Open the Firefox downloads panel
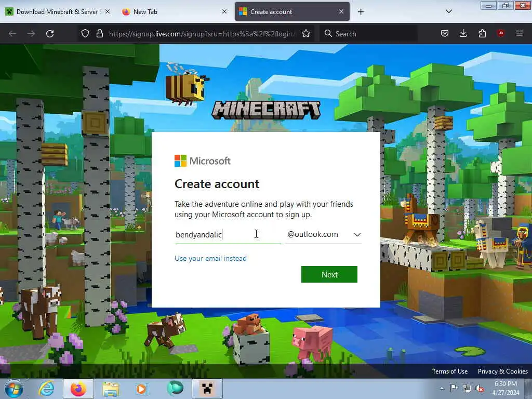 pos(463,33)
